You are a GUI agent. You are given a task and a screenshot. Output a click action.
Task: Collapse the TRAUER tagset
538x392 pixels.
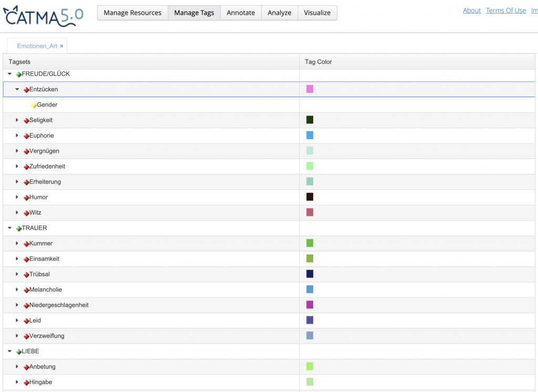9,228
